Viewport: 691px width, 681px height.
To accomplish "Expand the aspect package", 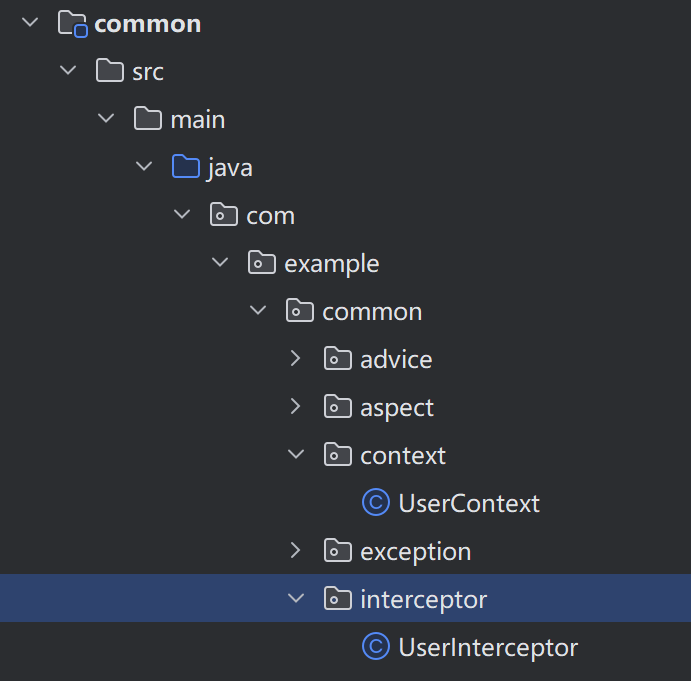I will [x=295, y=406].
